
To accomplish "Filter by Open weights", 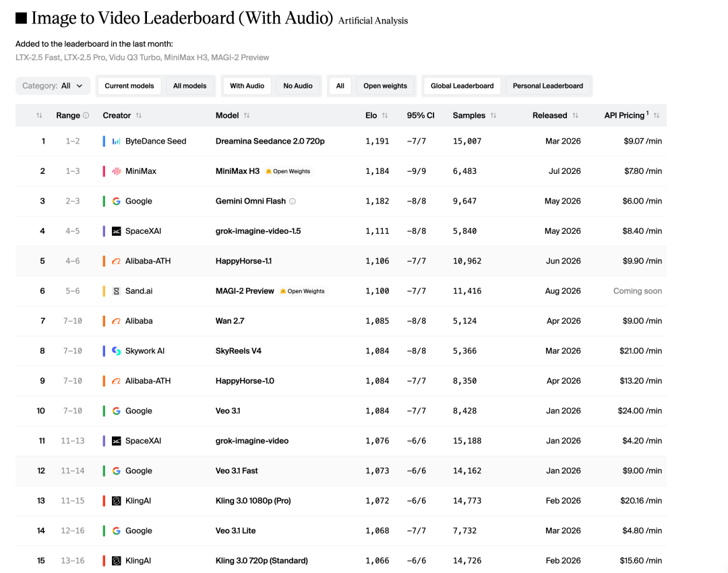I will pos(385,86).
